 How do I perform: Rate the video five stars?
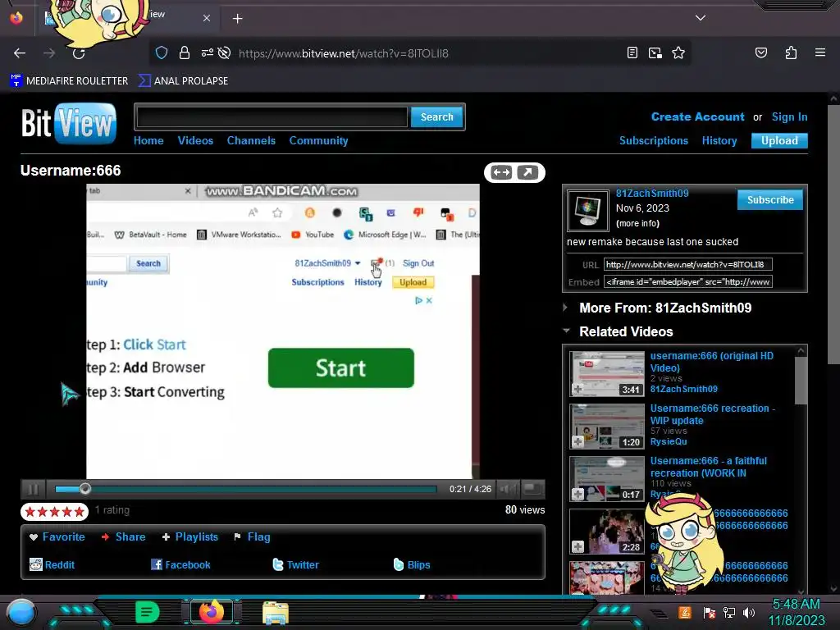(x=80, y=512)
